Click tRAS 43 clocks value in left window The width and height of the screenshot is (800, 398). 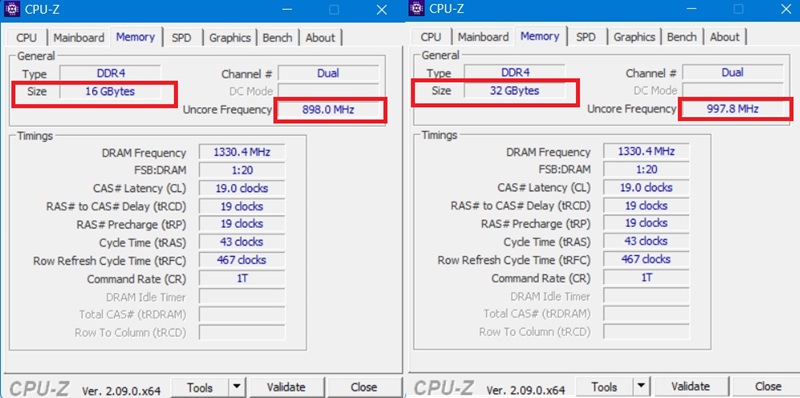(242, 242)
